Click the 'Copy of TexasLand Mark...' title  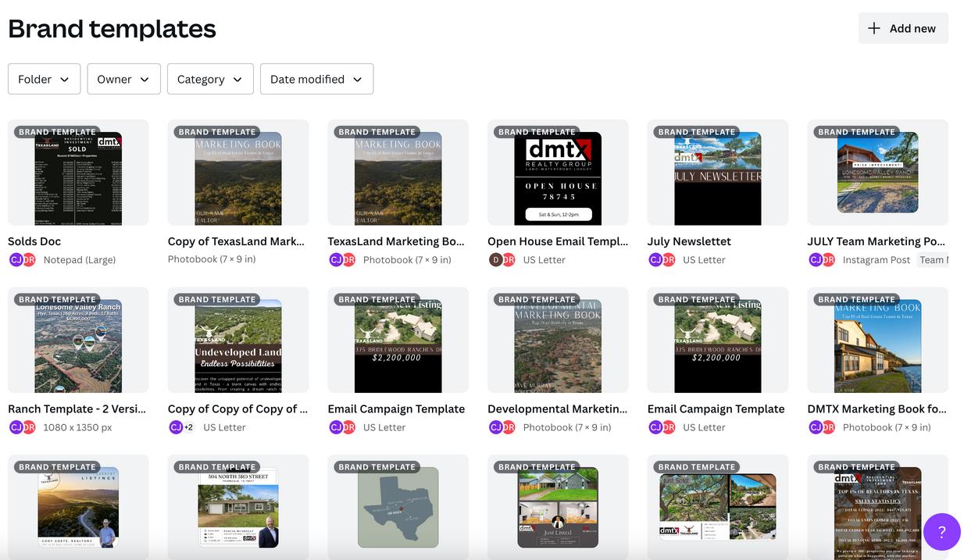point(237,241)
